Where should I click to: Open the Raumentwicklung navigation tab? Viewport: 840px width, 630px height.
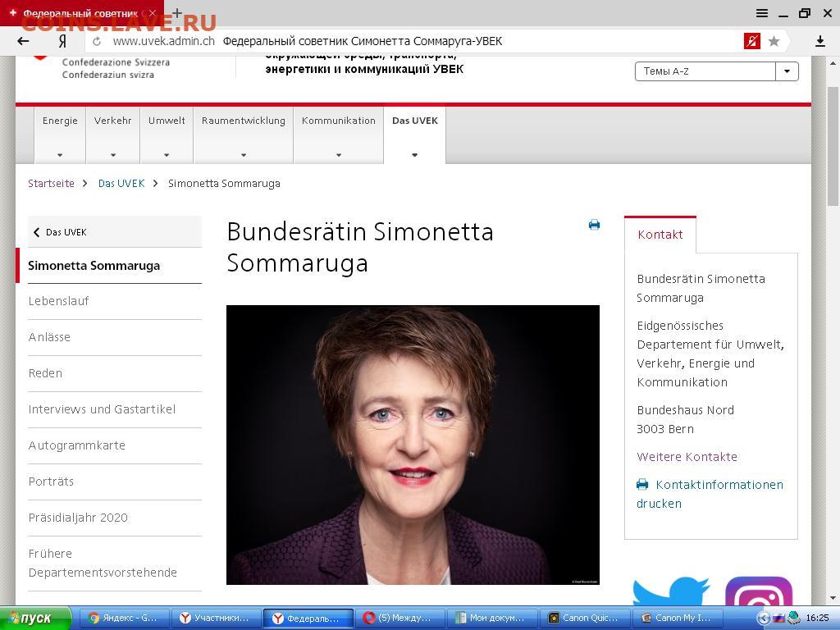(244, 135)
